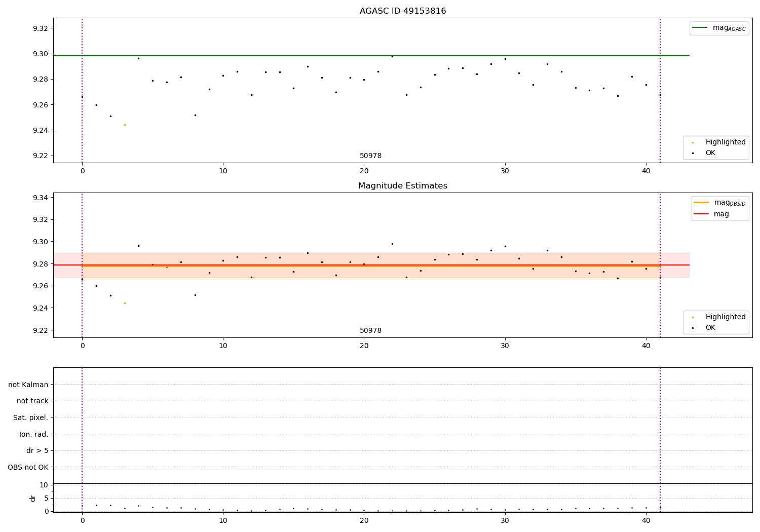The image size is (760, 532).
Task: Click the green mag AGASC horizontal line
Action: point(371,56)
